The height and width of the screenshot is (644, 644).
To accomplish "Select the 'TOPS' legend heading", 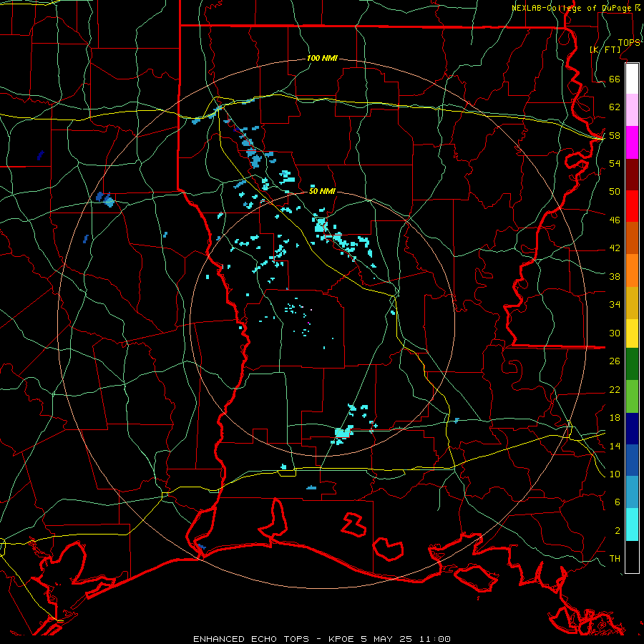I will [629, 42].
